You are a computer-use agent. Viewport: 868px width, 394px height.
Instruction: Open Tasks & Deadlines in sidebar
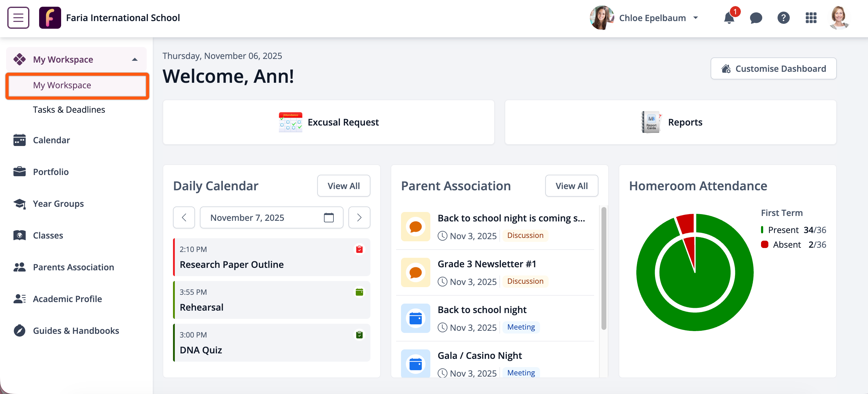69,110
